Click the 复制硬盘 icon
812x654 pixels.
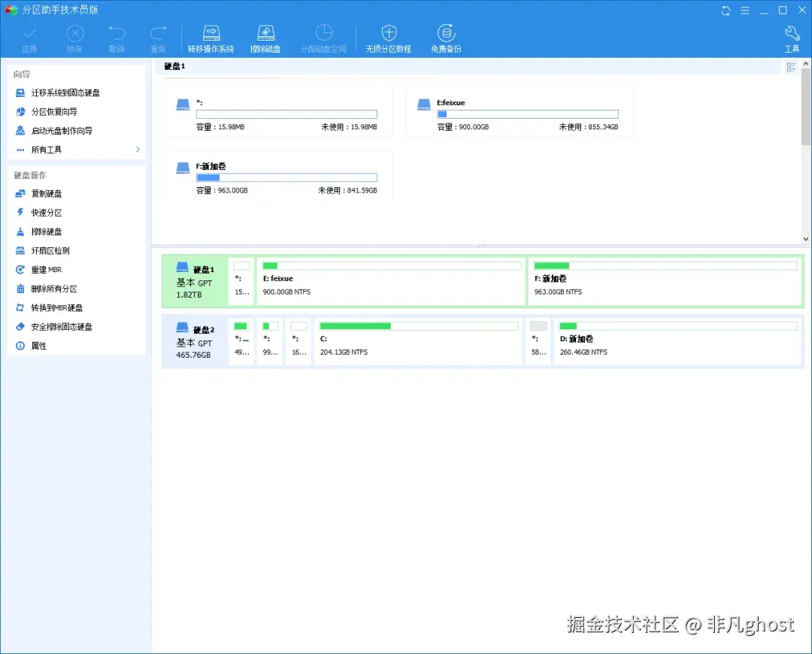click(x=20, y=194)
